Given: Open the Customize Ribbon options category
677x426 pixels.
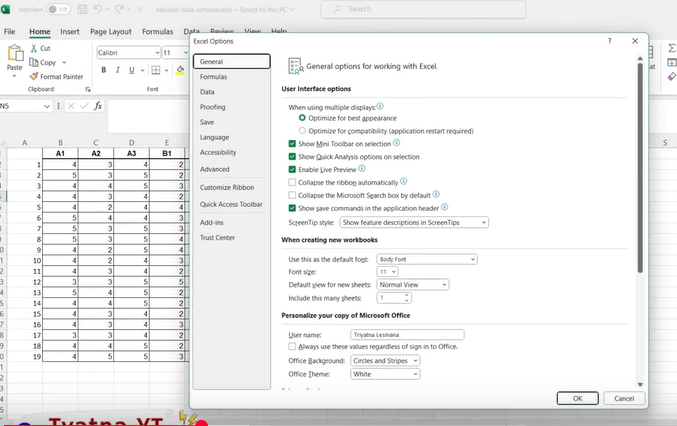Looking at the screenshot, I should pos(227,187).
